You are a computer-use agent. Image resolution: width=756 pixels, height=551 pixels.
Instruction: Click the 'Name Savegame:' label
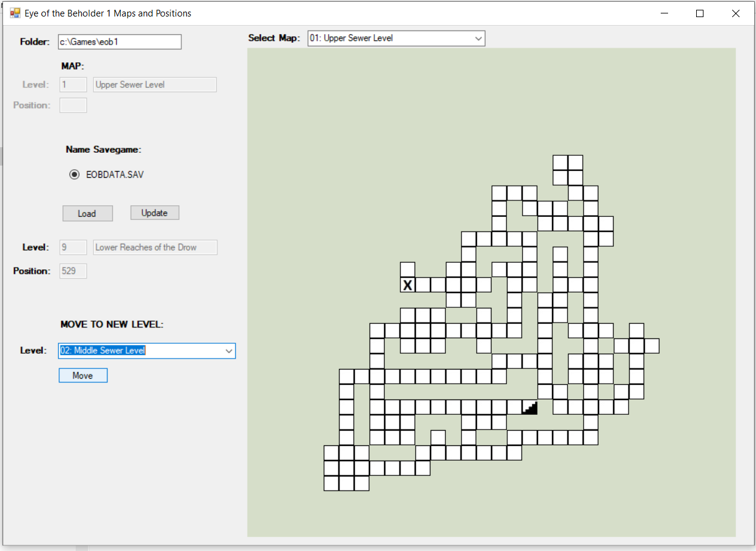click(104, 150)
